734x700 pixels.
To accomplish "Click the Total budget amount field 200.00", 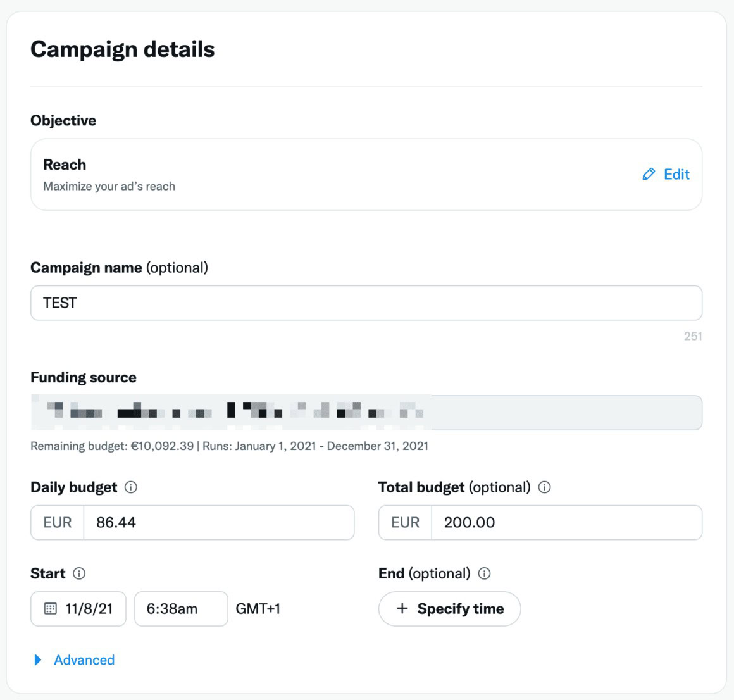I will tap(566, 523).
